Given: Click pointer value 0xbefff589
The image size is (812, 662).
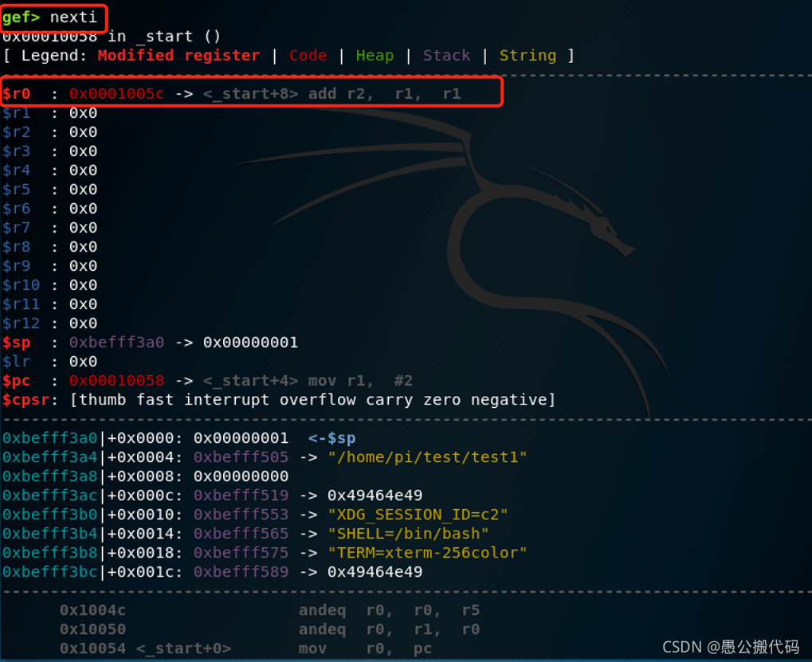Looking at the screenshot, I should pos(241,573).
